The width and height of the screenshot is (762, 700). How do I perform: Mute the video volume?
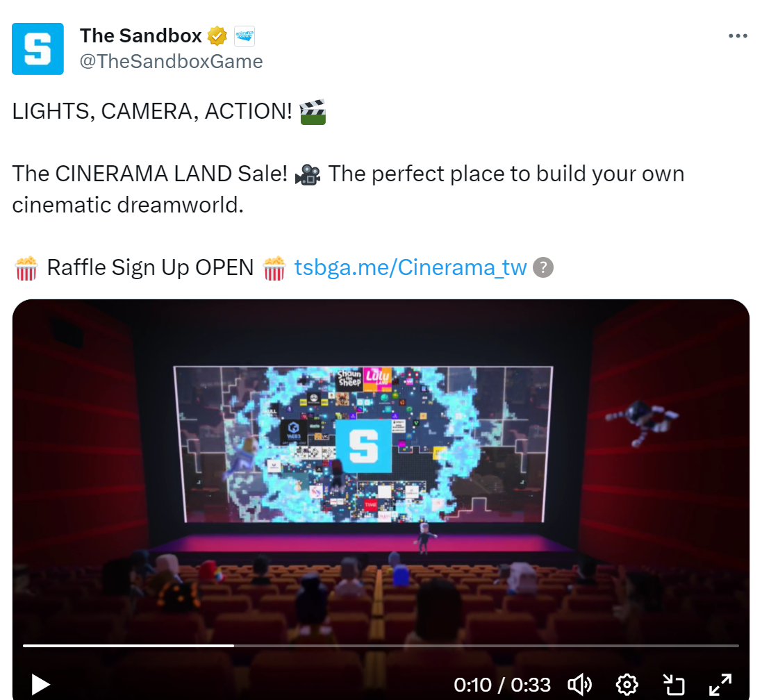580,685
